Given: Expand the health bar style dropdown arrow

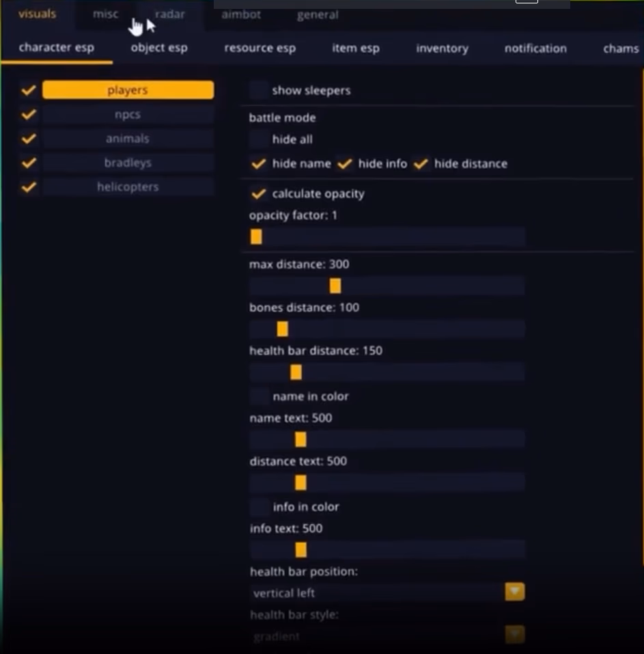Looking at the screenshot, I should coord(515,634).
